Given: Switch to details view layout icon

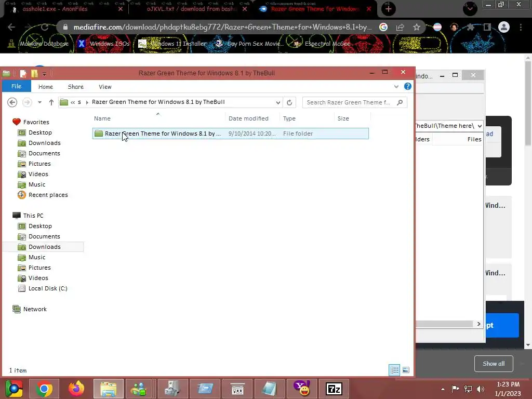Looking at the screenshot, I should click(394, 370).
